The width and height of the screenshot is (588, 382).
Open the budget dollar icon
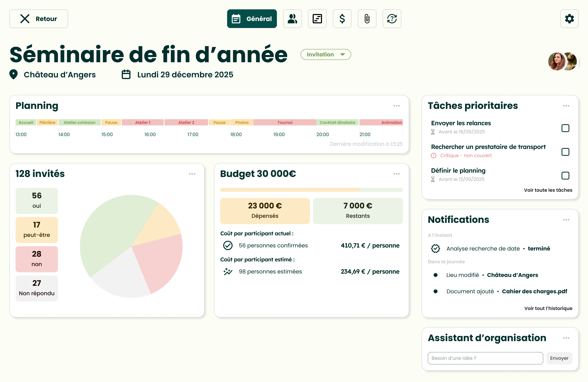click(342, 19)
